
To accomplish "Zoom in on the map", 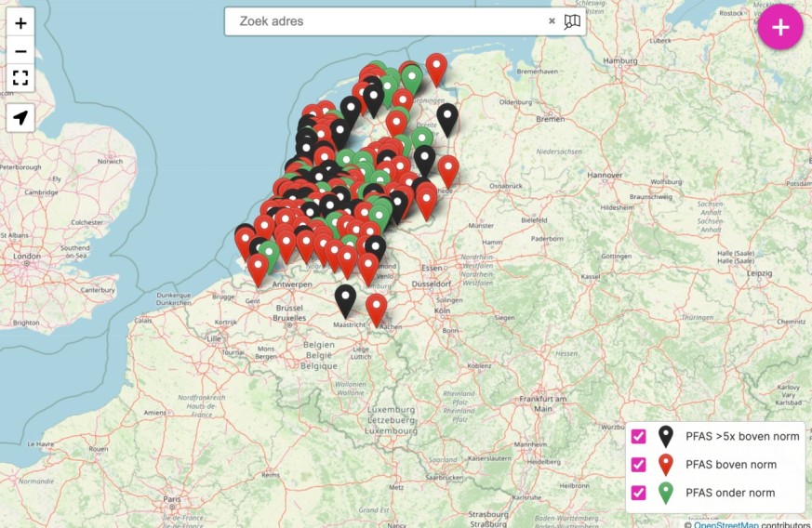I will pos(20,23).
